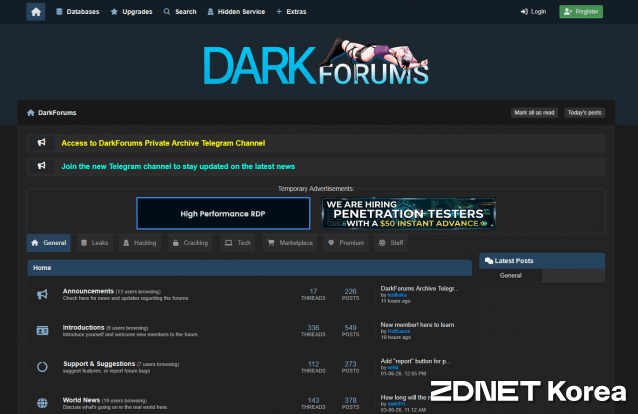
Task: Open the Hidden Service link
Action: click(x=236, y=12)
